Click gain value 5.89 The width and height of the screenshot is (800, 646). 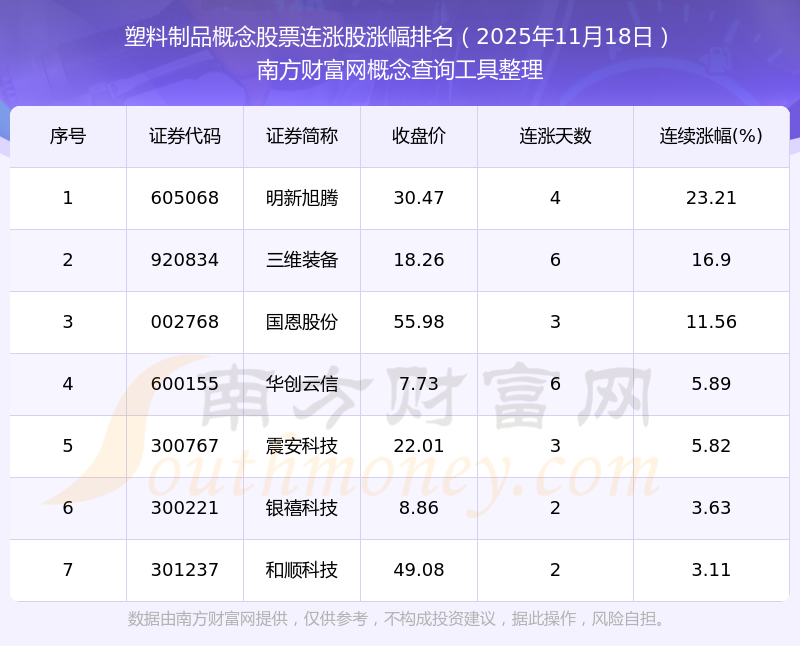click(711, 384)
